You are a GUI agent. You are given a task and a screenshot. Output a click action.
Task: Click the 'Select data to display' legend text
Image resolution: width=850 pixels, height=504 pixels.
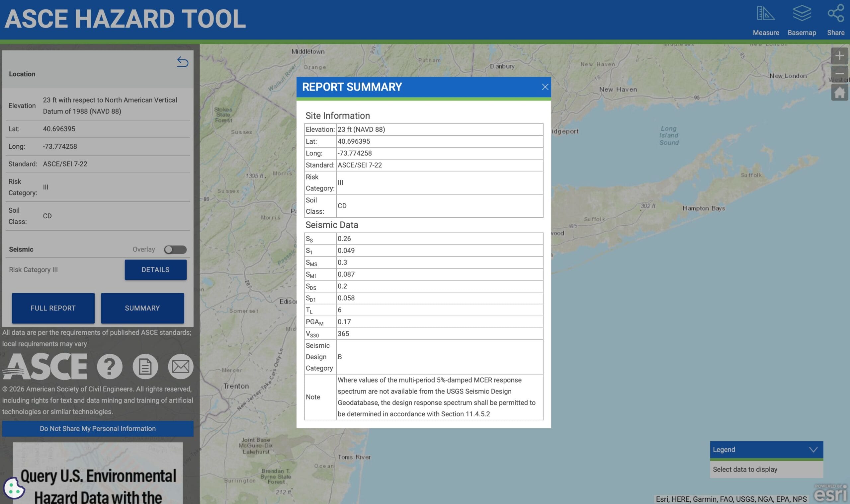(745, 469)
